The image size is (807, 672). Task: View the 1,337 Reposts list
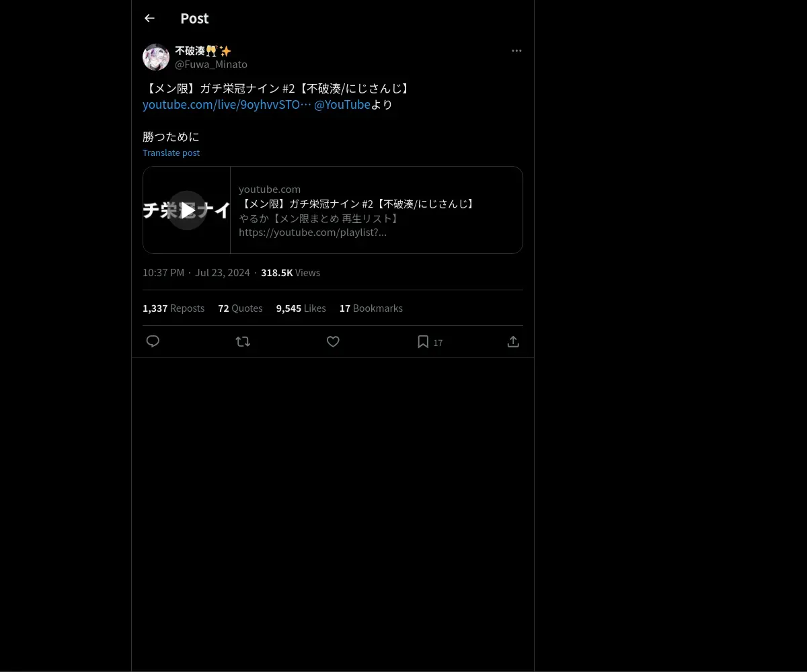(x=174, y=308)
